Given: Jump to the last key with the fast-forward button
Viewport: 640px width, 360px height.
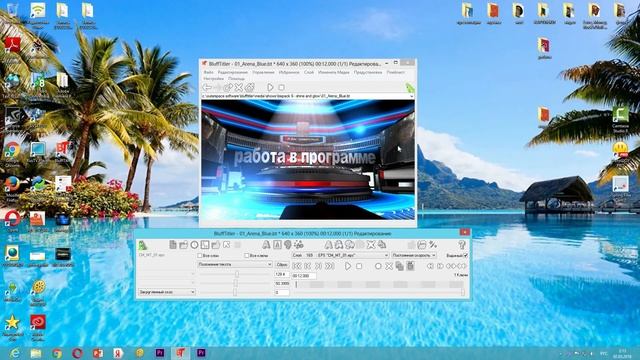Looking at the screenshot, I should click(x=329, y=266).
